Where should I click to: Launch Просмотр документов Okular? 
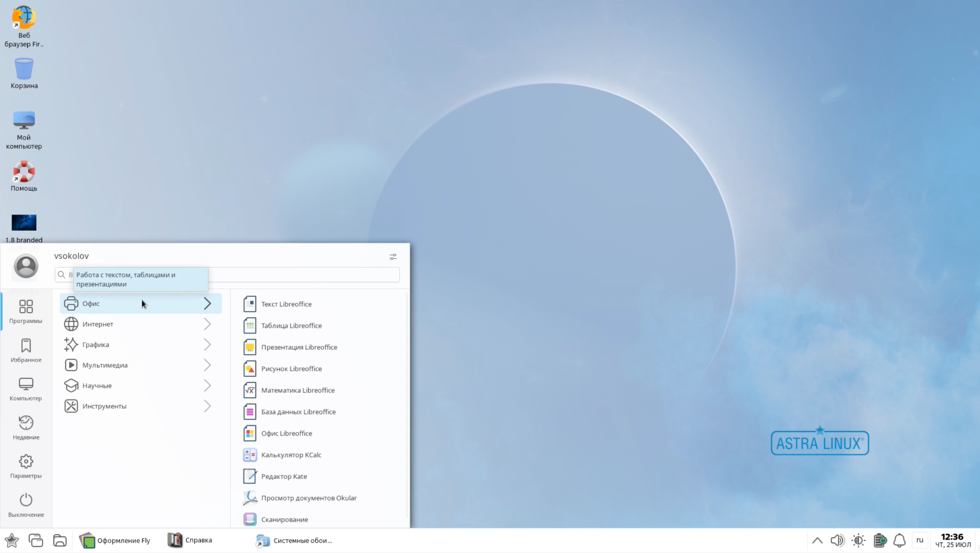point(308,498)
